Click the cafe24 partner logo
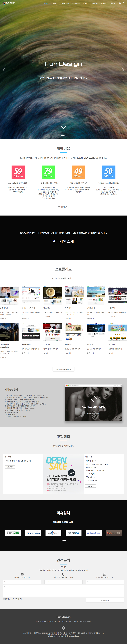Viewport: 127px width, 644px height. pyautogui.click(x=73, y=533)
